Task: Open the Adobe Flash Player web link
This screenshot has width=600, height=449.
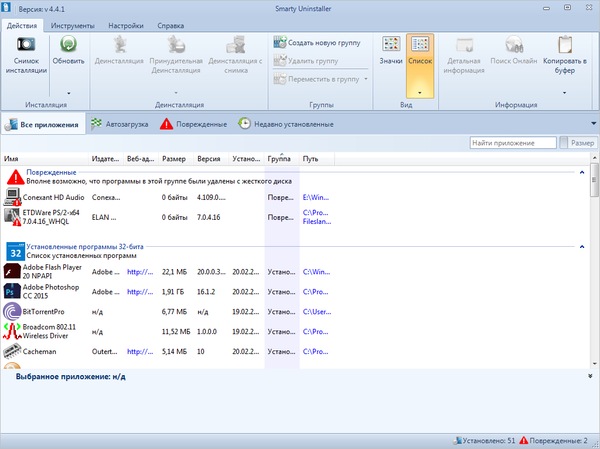Action: tap(140, 271)
